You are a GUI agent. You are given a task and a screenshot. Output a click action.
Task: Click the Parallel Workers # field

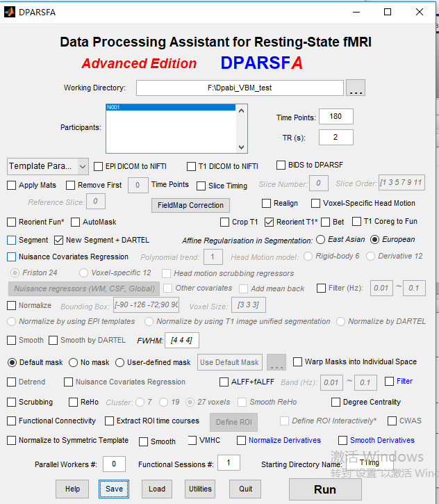point(114,464)
